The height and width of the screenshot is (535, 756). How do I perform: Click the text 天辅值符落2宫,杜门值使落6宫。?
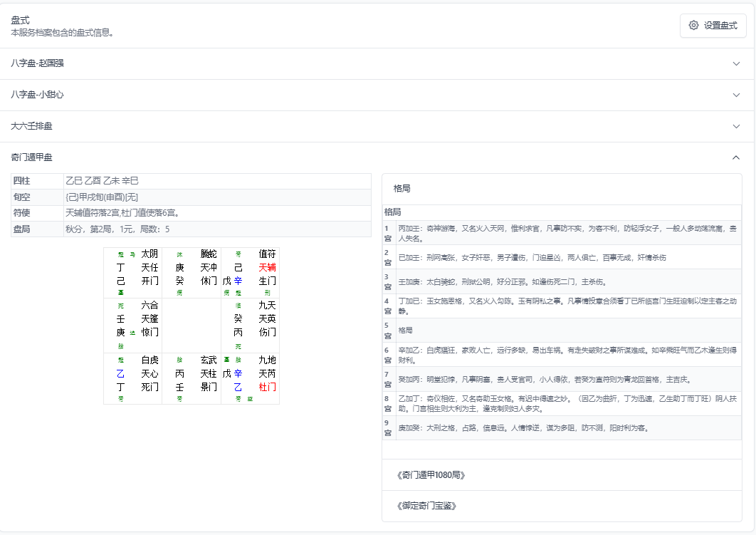click(x=123, y=213)
